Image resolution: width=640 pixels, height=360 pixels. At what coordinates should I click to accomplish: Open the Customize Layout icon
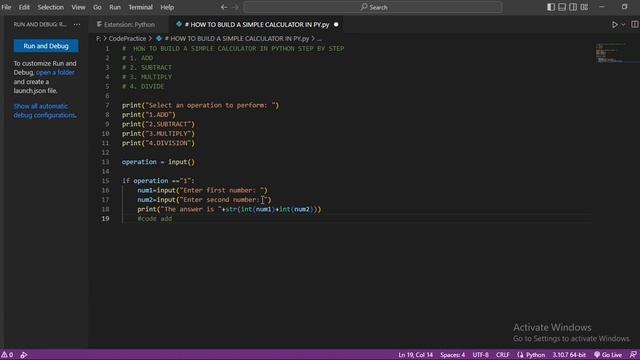pos(584,7)
